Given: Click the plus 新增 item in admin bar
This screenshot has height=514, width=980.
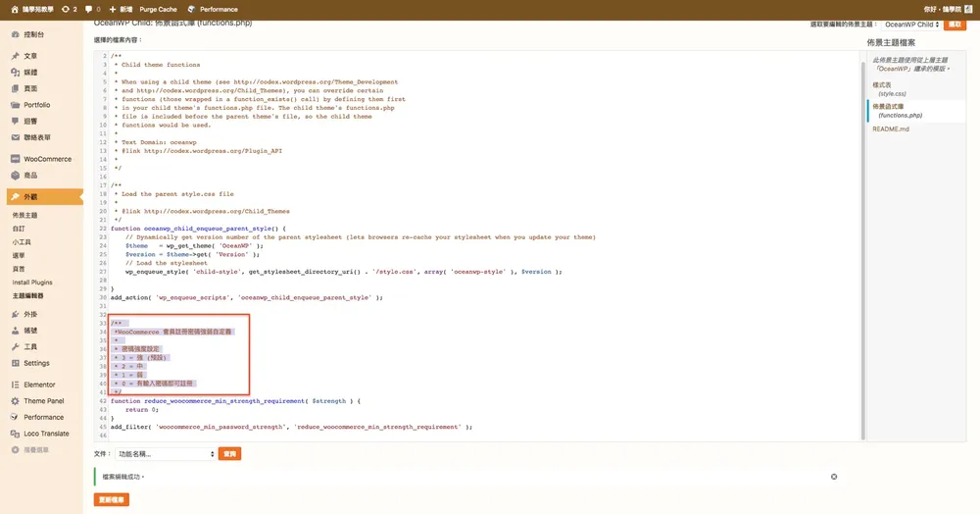Looking at the screenshot, I should click(x=121, y=10).
